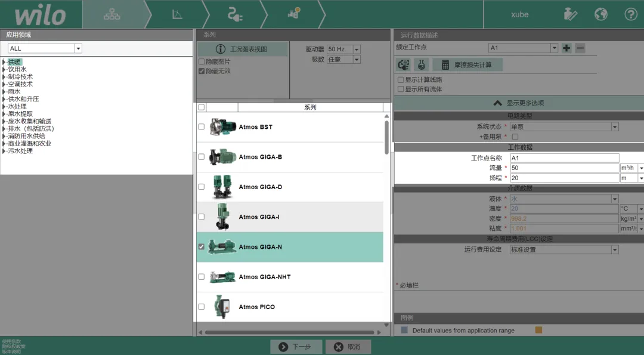
Task: Click the info icon in 工况图表视图
Action: [x=221, y=49]
